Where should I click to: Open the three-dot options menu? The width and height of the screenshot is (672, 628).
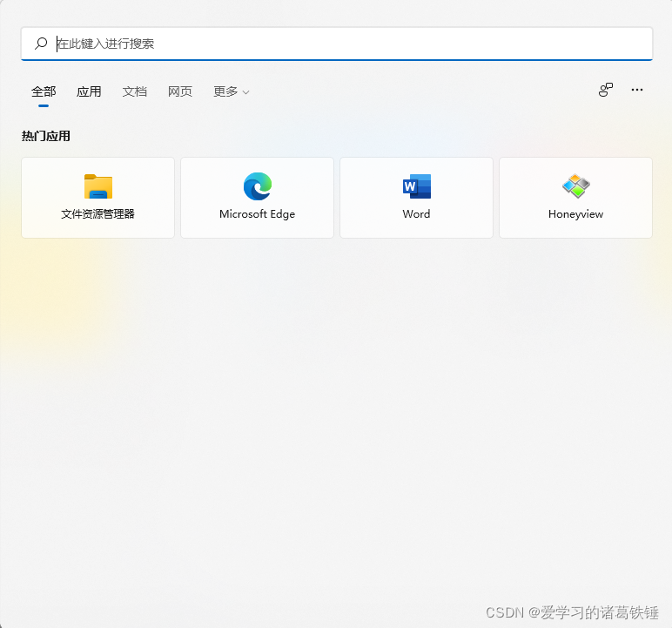click(x=637, y=90)
